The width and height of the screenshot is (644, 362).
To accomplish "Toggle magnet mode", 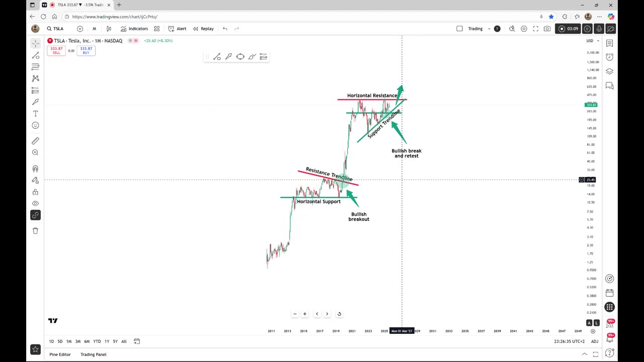I will point(35,168).
